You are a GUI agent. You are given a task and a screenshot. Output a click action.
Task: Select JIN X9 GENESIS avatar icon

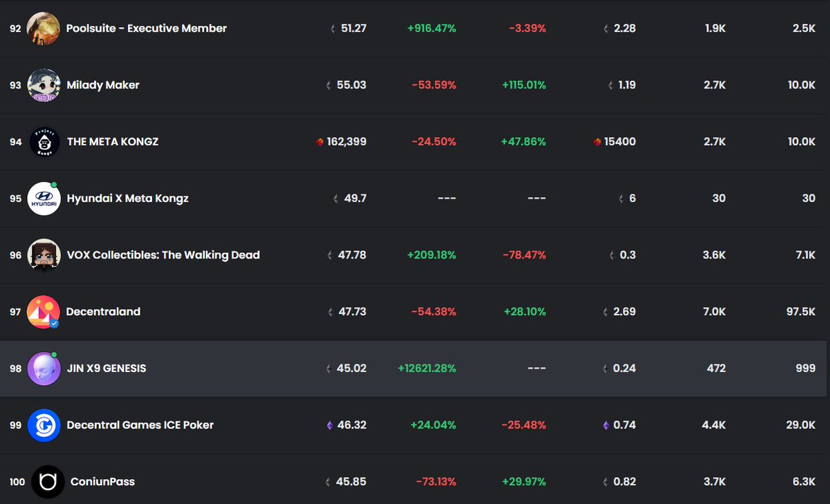coord(44,368)
